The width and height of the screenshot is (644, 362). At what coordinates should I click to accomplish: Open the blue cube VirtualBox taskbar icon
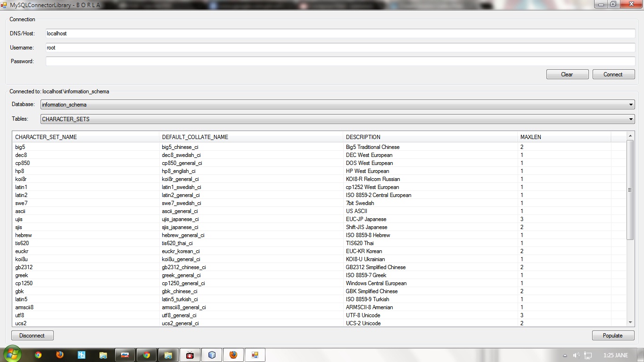tap(212, 355)
